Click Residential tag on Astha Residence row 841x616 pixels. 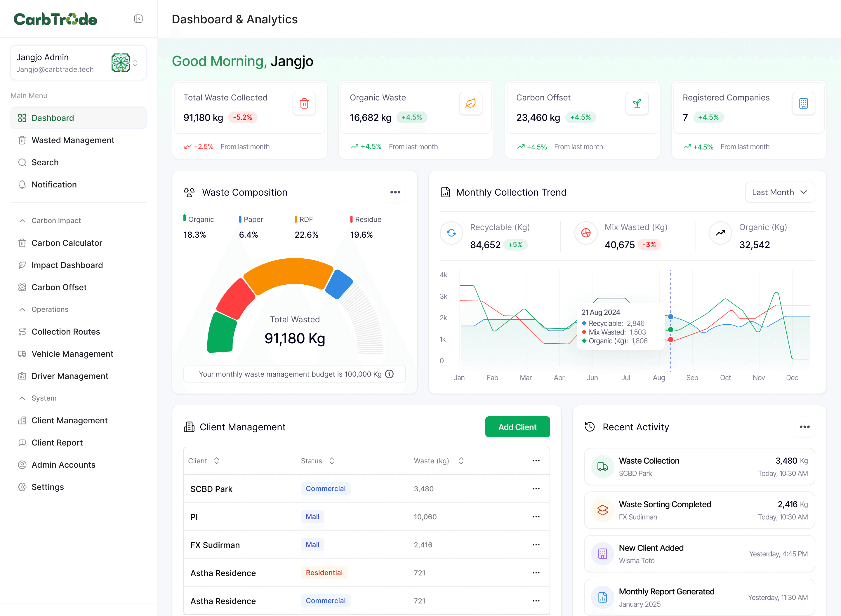click(324, 573)
